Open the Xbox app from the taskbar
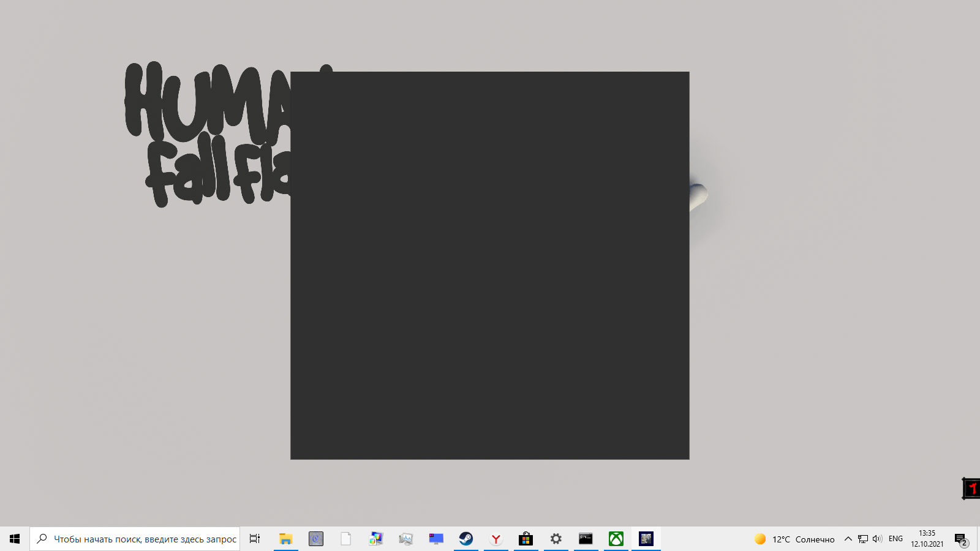 pos(616,539)
